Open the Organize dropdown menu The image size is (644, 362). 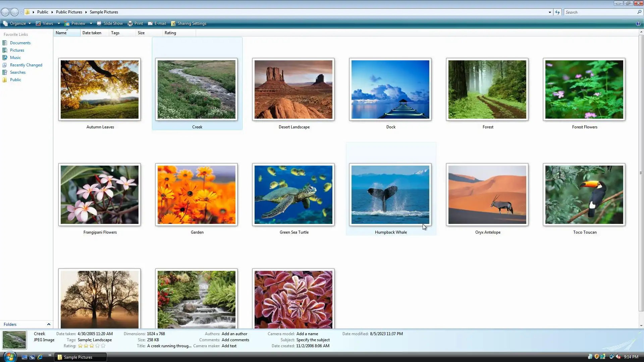pos(17,23)
